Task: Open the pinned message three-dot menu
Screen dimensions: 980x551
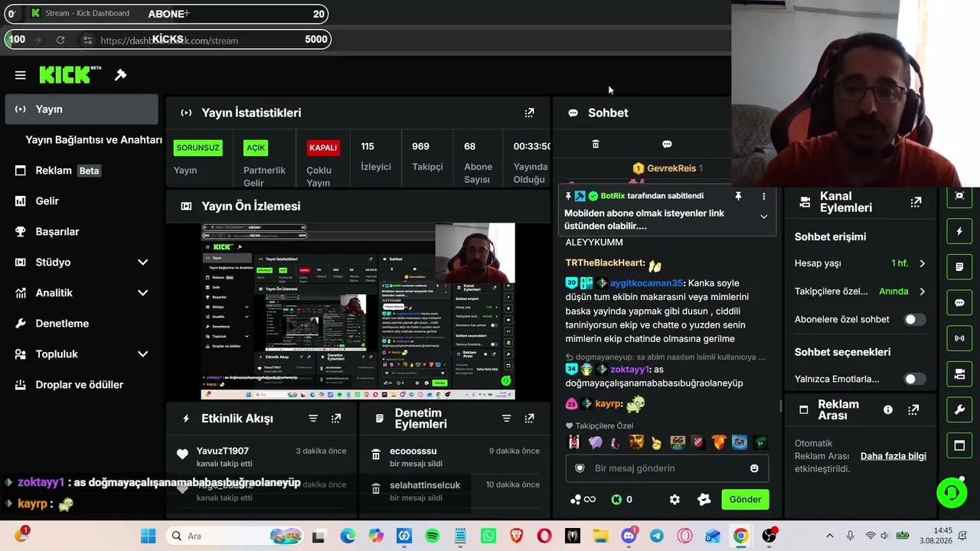Action: point(763,196)
